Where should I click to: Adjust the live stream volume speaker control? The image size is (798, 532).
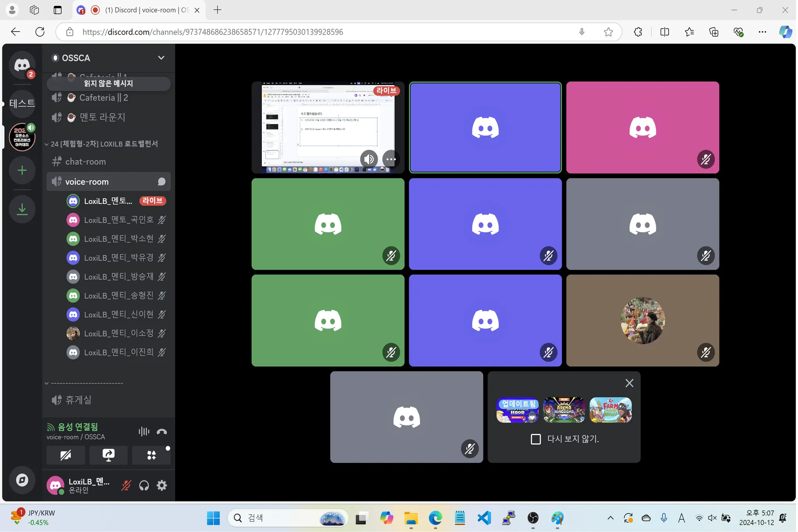pyautogui.click(x=369, y=159)
